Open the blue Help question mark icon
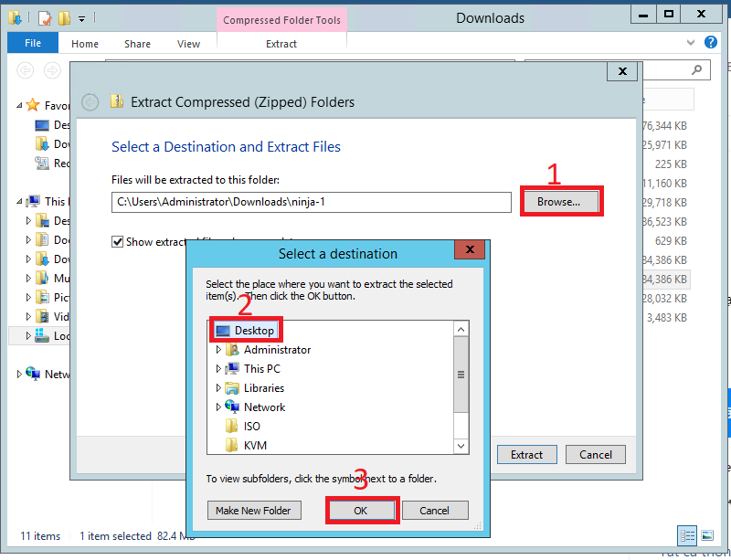Image resolution: width=731 pixels, height=560 pixels. 711,42
